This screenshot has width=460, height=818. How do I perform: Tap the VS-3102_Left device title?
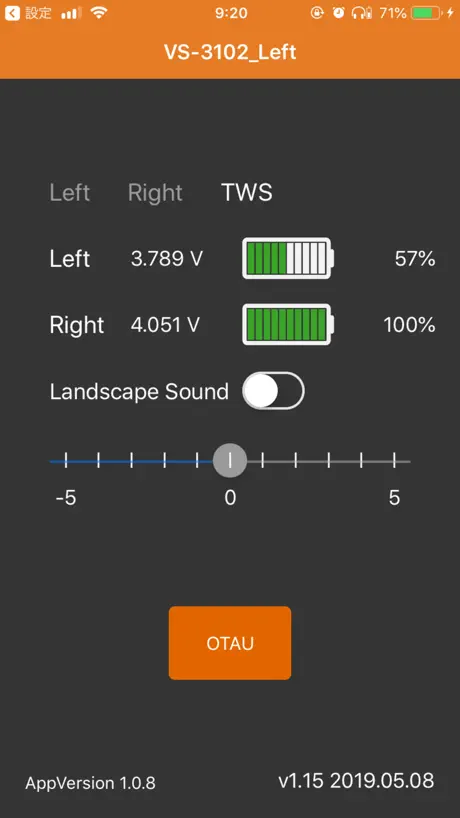point(230,52)
